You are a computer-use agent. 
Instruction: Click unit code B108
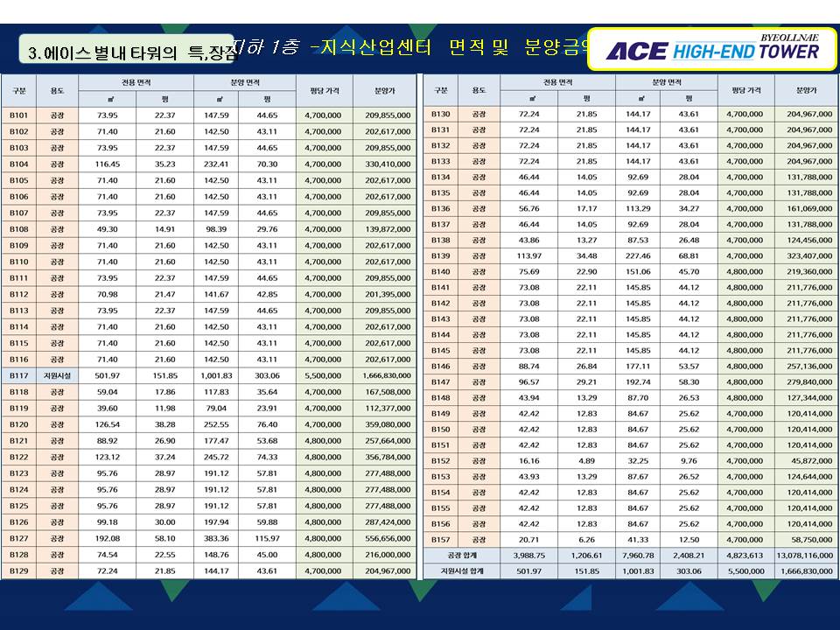pyautogui.click(x=18, y=229)
